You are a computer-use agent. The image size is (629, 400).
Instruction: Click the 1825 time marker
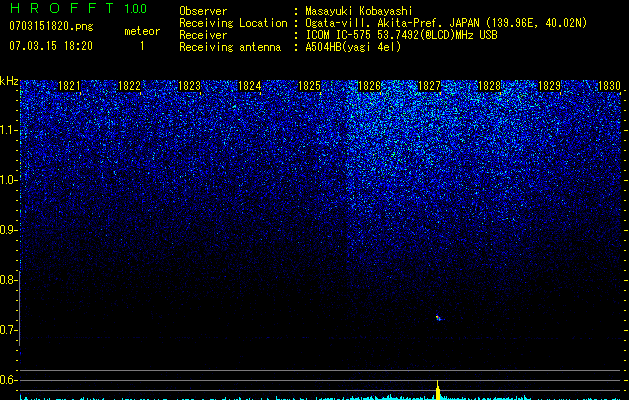tap(309, 86)
